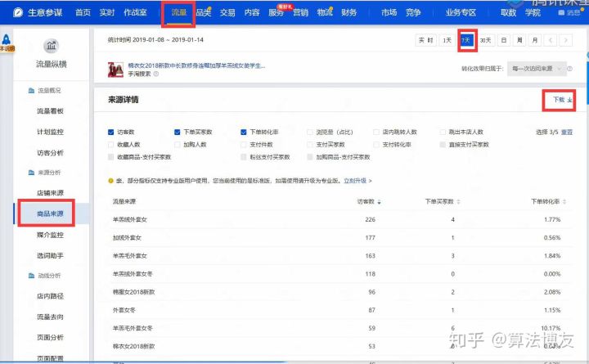Go to next date range arrow
This screenshot has height=364, width=589.
567,40
